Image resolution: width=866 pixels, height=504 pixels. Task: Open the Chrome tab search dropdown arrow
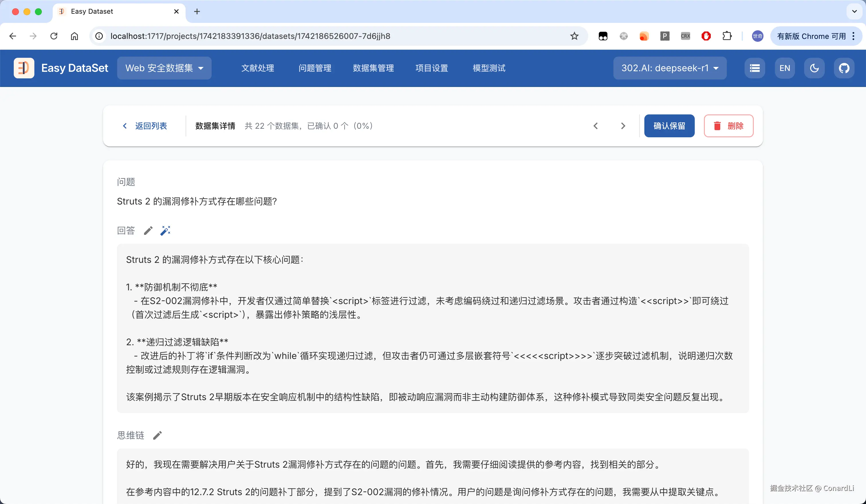[854, 11]
